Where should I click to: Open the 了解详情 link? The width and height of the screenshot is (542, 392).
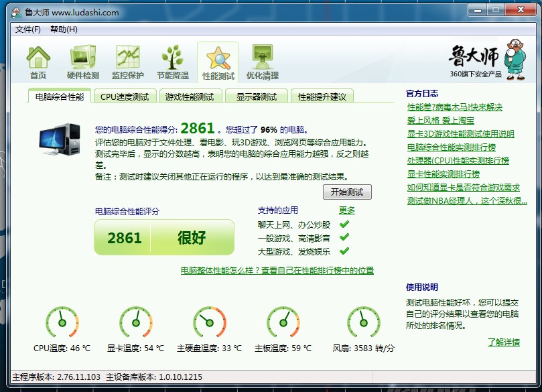(504, 342)
